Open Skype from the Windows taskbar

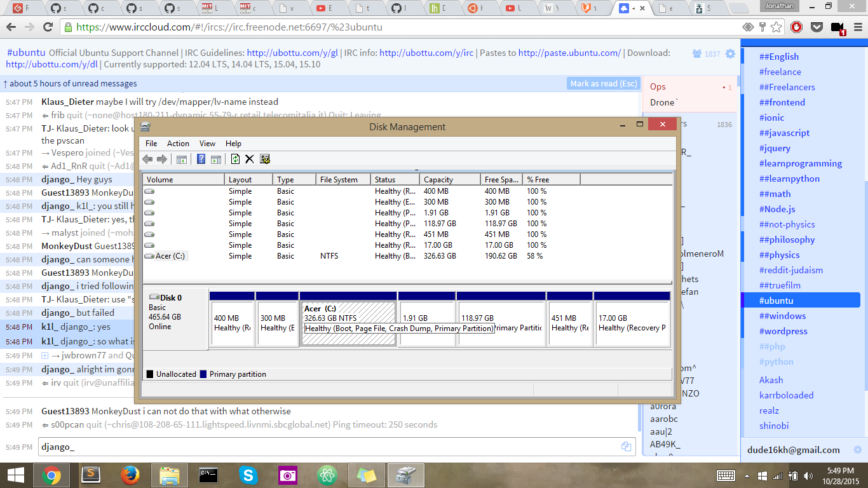[248, 475]
